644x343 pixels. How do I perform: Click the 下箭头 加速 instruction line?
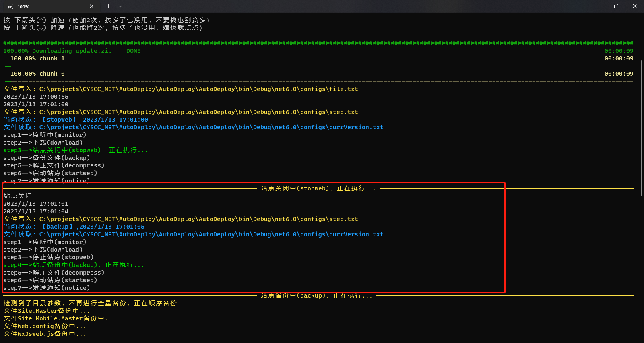[107, 20]
